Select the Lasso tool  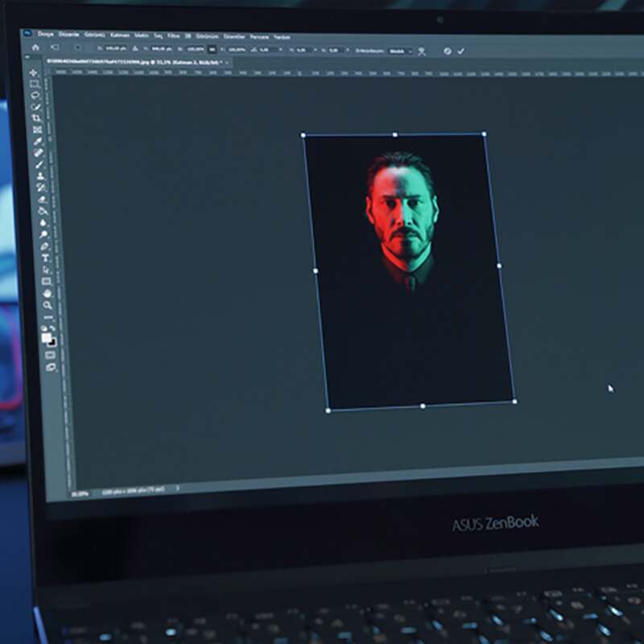(x=35, y=95)
